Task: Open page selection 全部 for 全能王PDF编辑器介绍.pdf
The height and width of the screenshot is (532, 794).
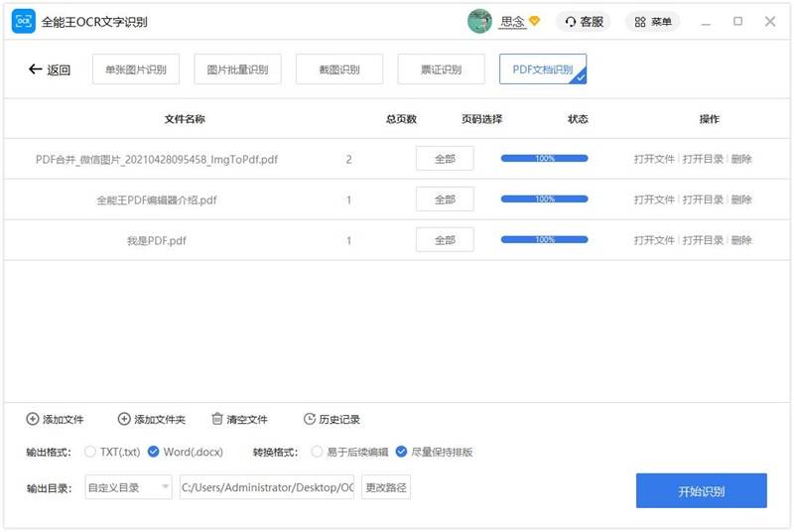Action: [x=445, y=199]
